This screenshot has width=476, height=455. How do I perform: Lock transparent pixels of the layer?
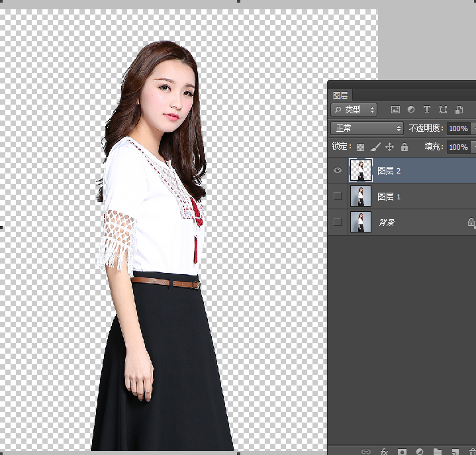pyautogui.click(x=360, y=147)
